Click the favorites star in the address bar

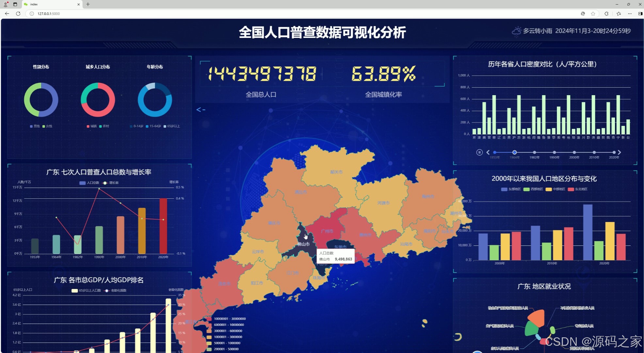click(593, 14)
